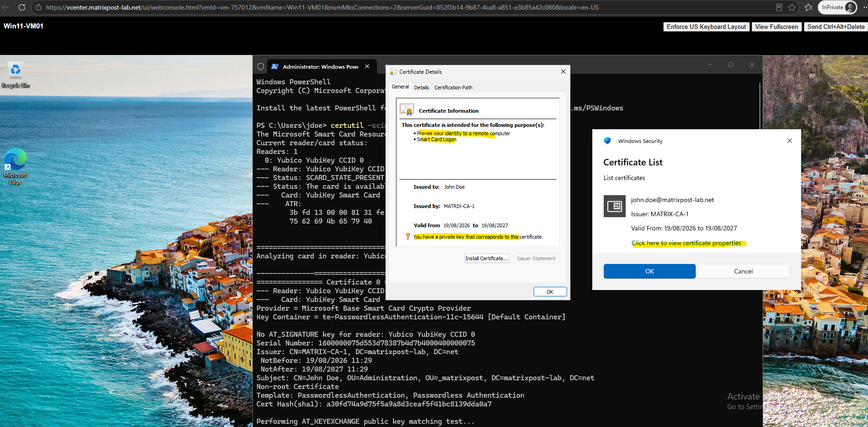Open the Certification Path tab
The width and height of the screenshot is (868, 427).
tap(453, 88)
